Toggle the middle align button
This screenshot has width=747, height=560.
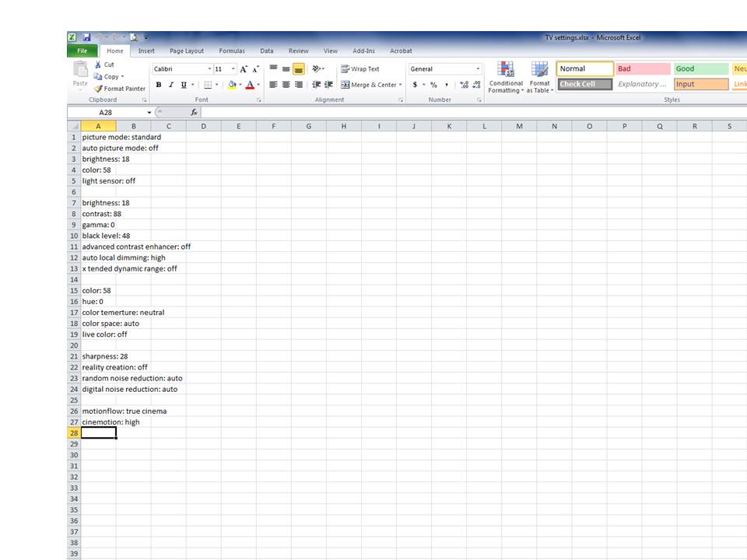coord(286,69)
